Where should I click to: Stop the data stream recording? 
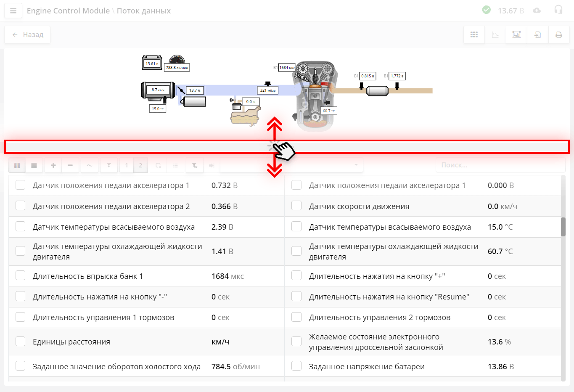point(34,166)
